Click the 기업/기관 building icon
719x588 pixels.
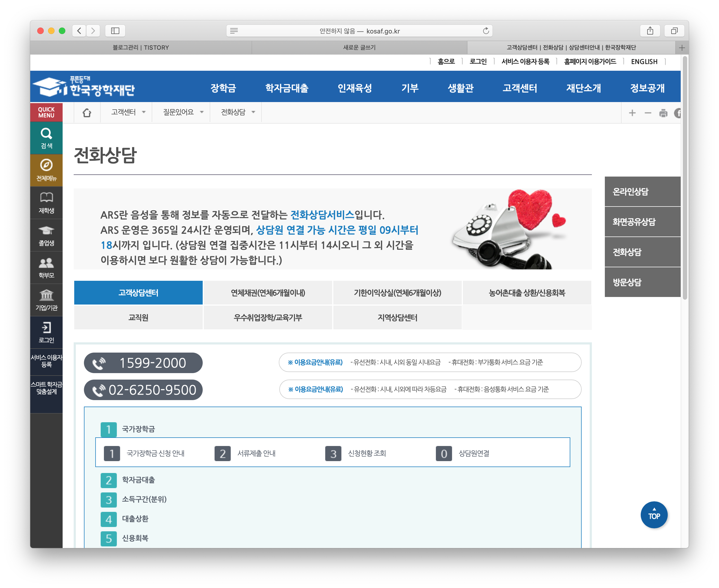click(46, 295)
